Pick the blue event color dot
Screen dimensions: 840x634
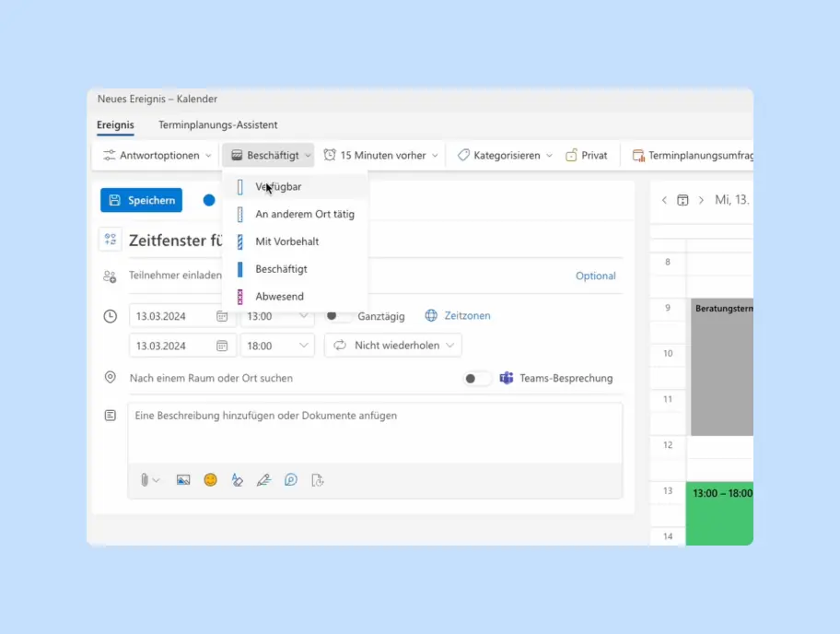click(208, 200)
